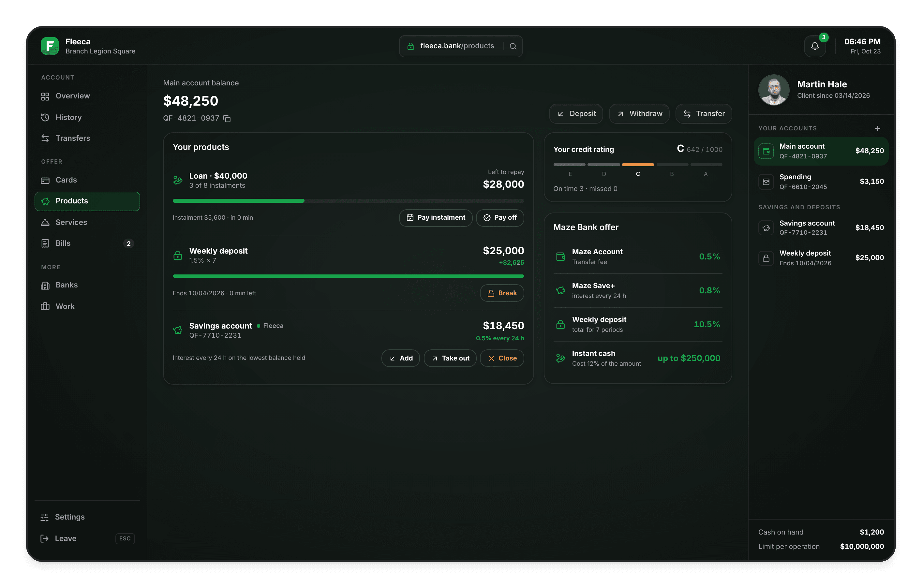Click Pay off for the loan
922x588 pixels.
500,218
